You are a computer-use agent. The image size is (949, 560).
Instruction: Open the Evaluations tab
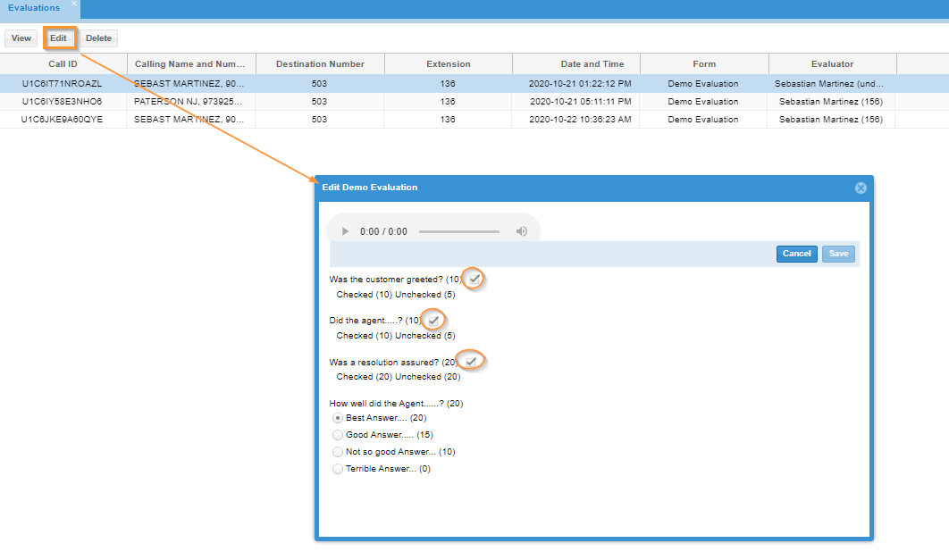click(34, 8)
